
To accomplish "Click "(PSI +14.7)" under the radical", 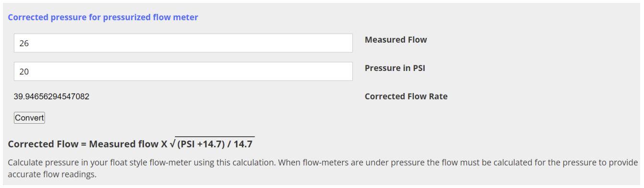I will pos(200,144).
